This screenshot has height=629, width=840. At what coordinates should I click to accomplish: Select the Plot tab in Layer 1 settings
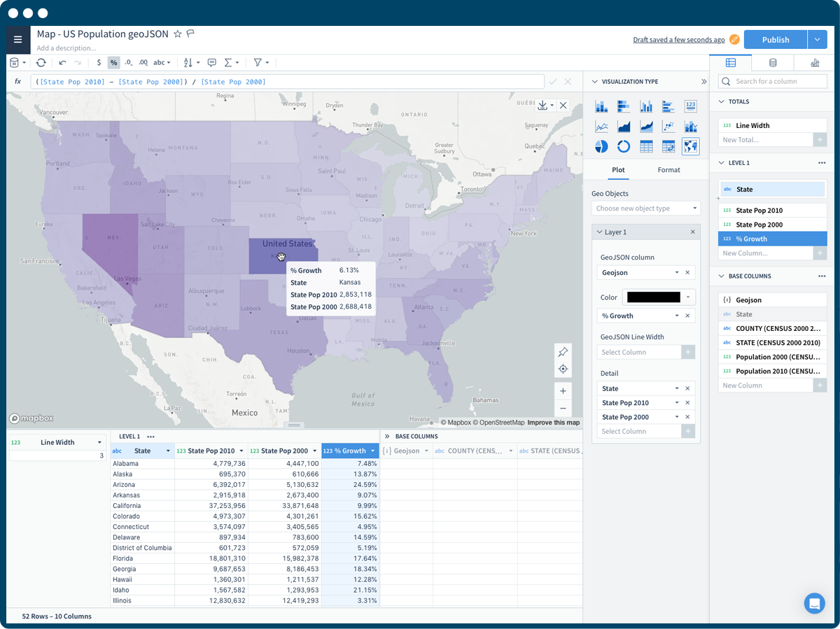pos(618,170)
